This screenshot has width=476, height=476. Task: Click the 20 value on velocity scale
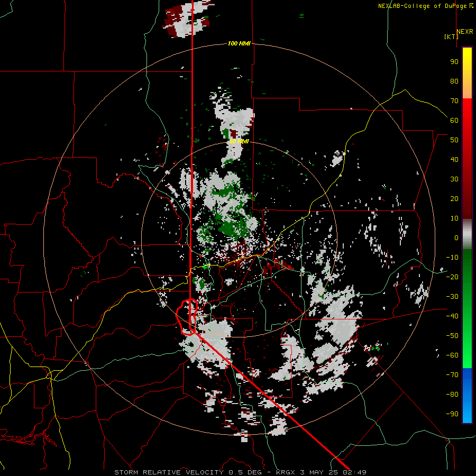click(454, 198)
